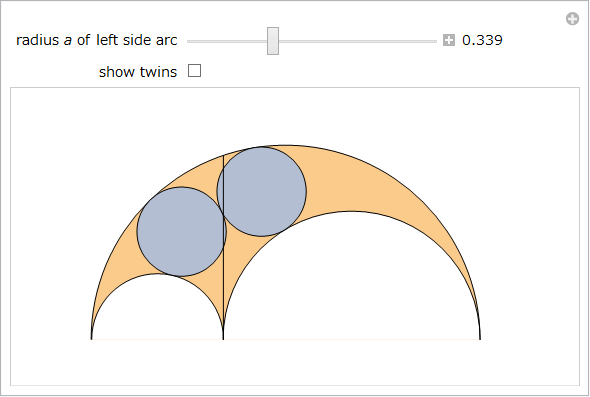Click the left blue twin circle
Image resolution: width=590 pixels, height=397 pixels.
182,232
